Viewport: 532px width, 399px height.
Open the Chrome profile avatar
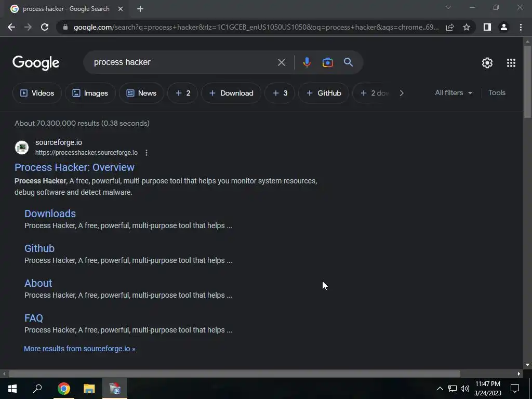[504, 27]
